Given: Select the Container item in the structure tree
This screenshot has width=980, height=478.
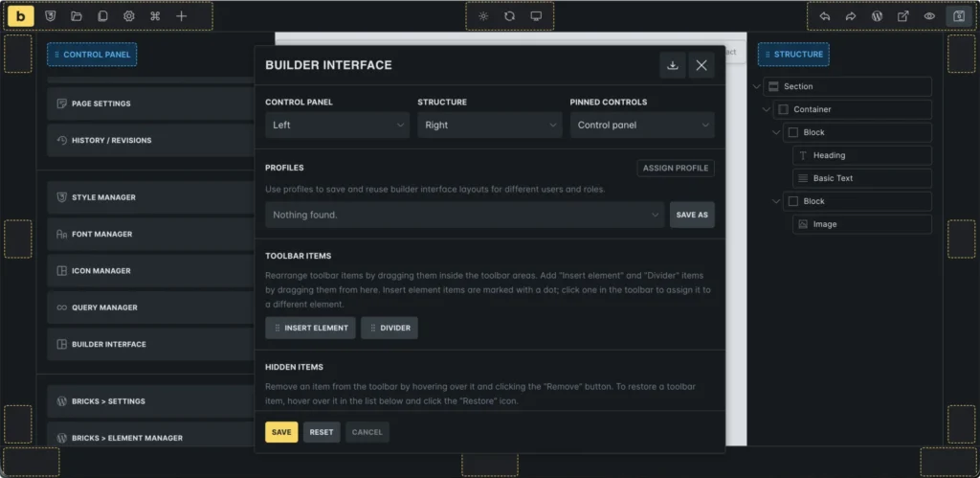Looking at the screenshot, I should pyautogui.click(x=853, y=109).
